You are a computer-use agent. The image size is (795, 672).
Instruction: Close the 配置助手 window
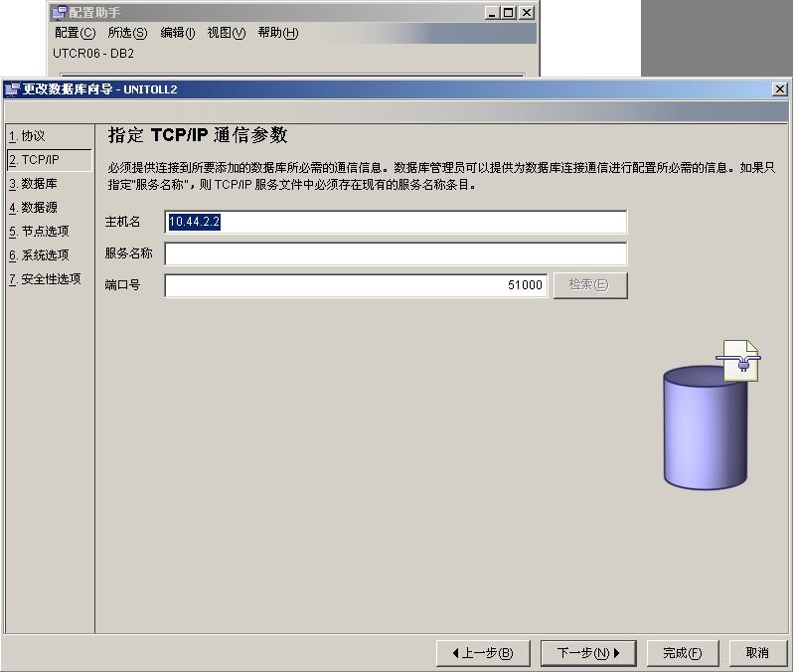click(x=527, y=13)
